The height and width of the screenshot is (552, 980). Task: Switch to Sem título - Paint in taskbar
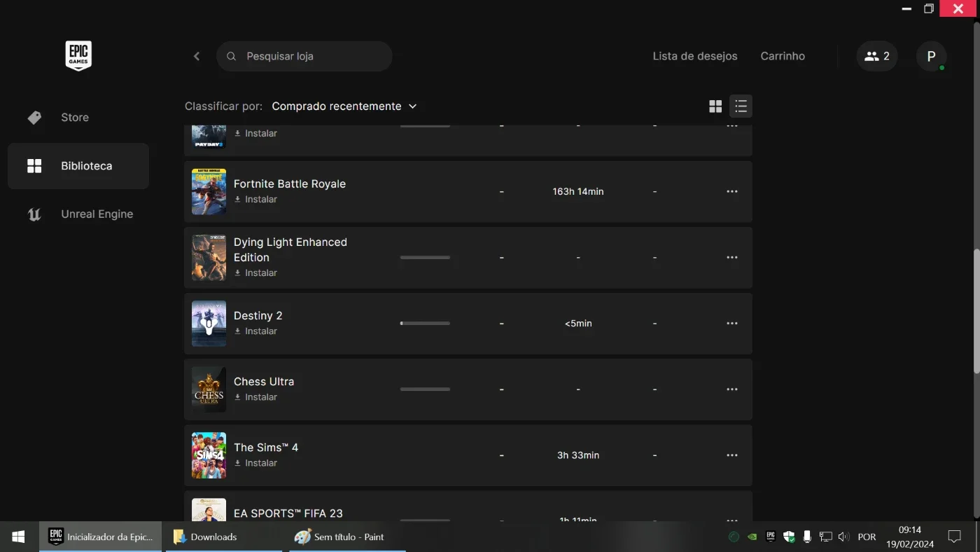347,537
